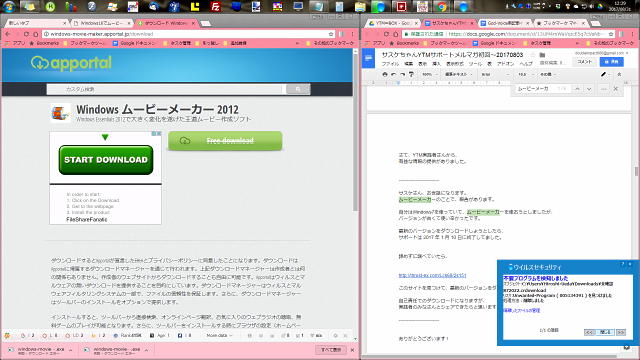Open the Arial font dropdown
Image resolution: width=640 pixels, height=360 pixels.
pyautogui.click(x=495, y=74)
